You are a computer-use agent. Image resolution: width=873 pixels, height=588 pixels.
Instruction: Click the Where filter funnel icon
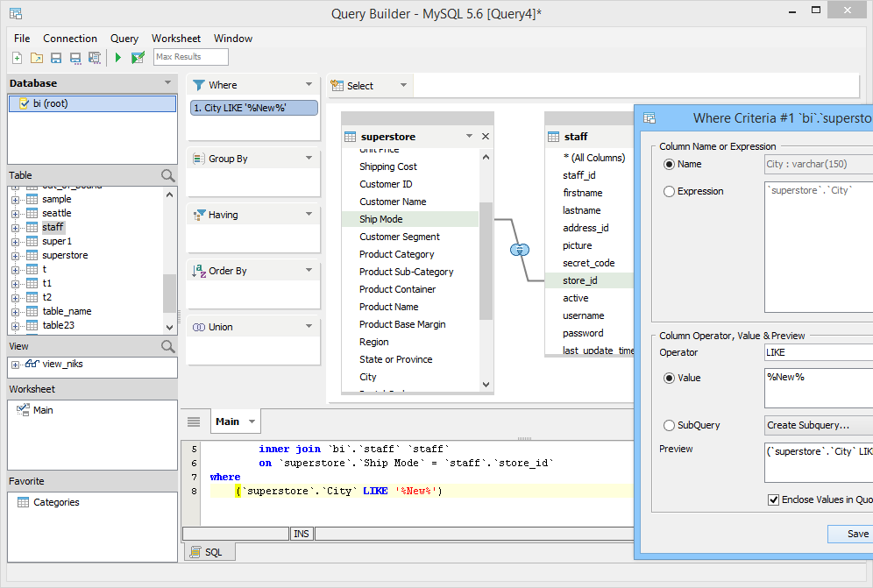point(199,85)
